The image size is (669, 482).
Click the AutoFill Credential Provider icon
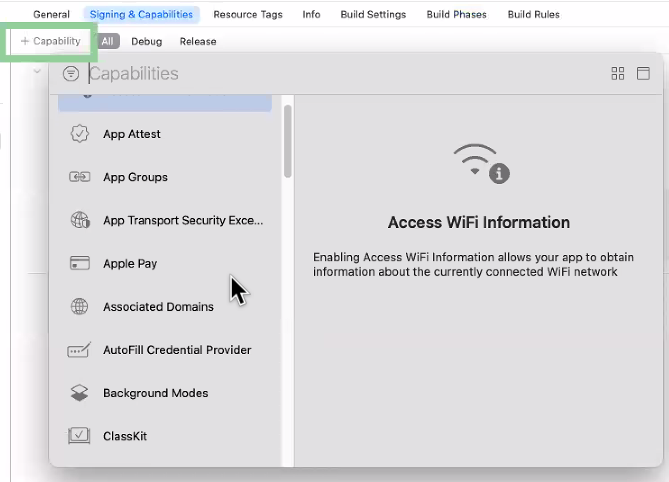(x=79, y=350)
